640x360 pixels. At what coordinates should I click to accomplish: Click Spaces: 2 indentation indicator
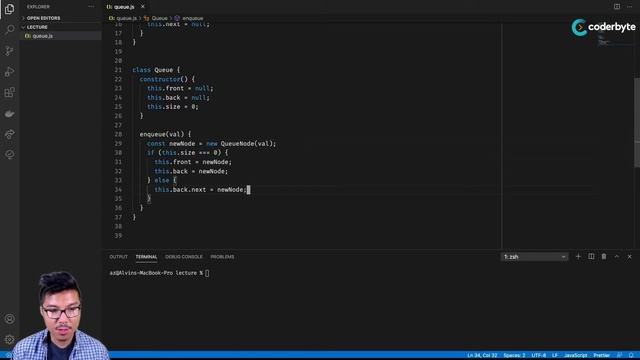tap(514, 356)
